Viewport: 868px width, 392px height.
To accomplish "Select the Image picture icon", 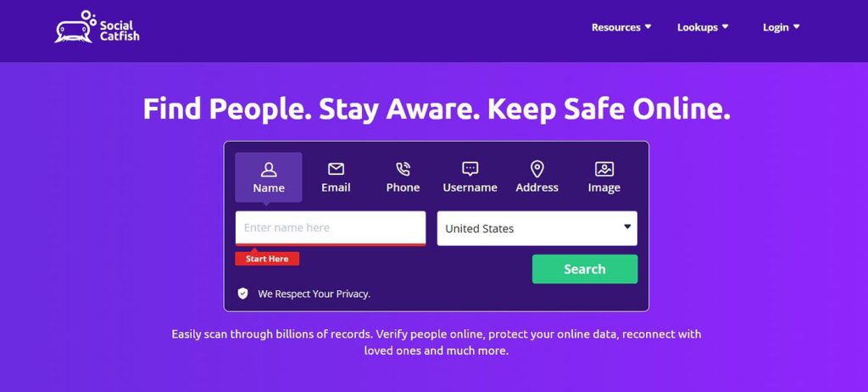I will [x=604, y=169].
